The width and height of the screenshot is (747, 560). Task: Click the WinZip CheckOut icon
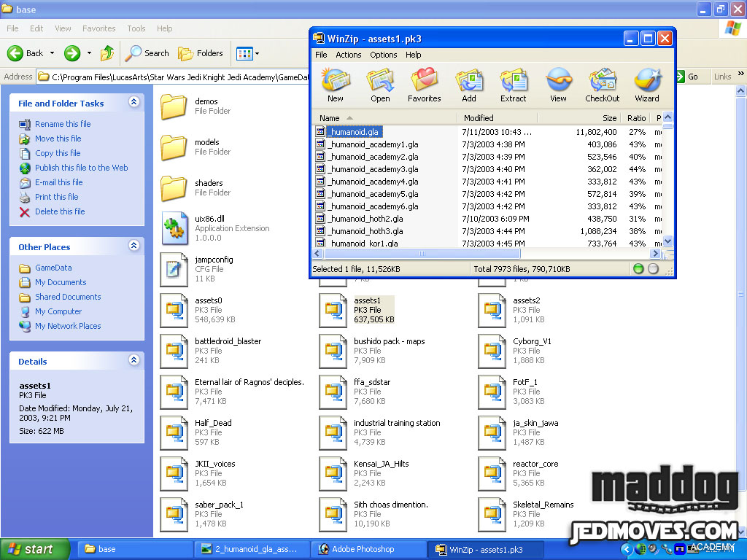[x=603, y=79]
